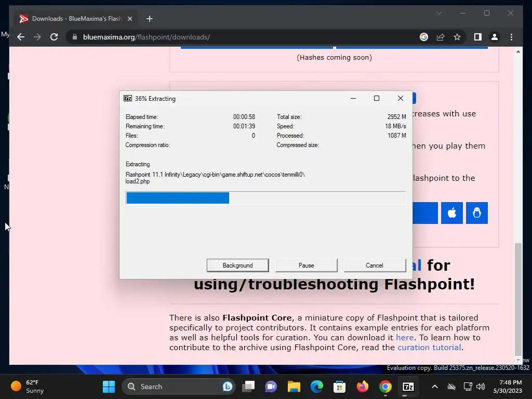Maximize the 7-Zip extracting dialog
Screen dimensions: 532x399
[x=377, y=98]
